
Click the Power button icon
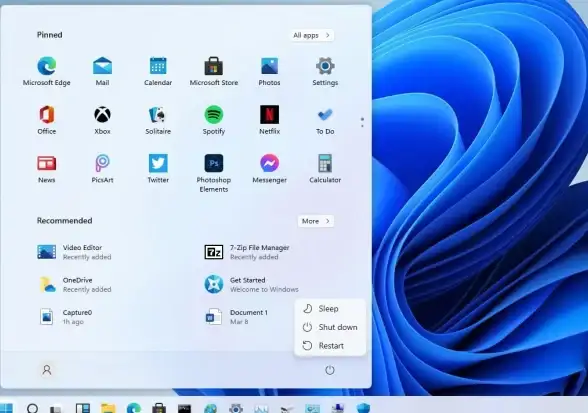point(330,370)
